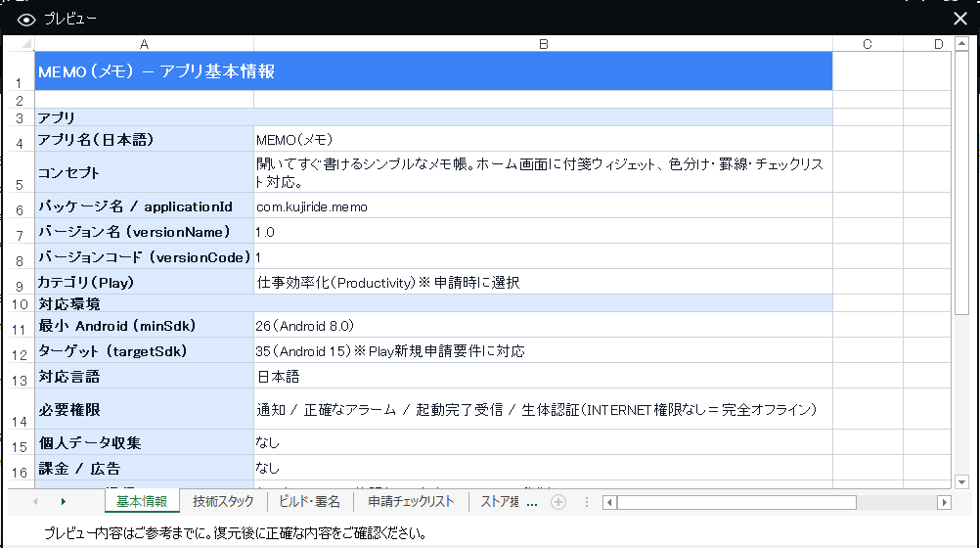Click the permissions cell starting 通知 / 正確なアラーム

(543, 409)
